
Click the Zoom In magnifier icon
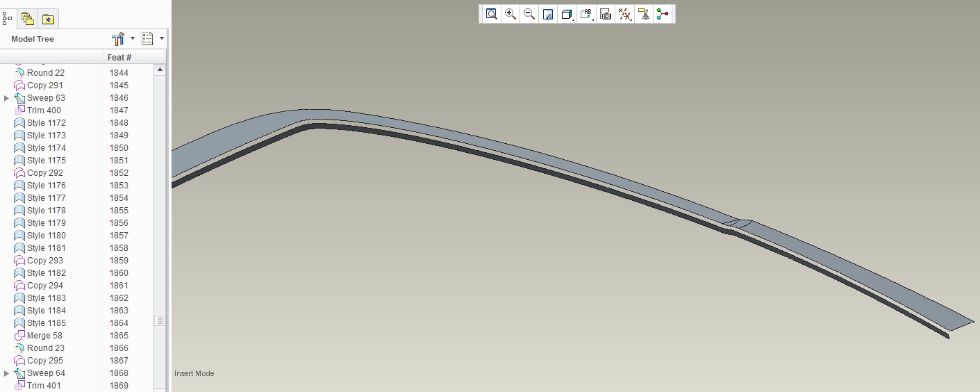coord(510,14)
